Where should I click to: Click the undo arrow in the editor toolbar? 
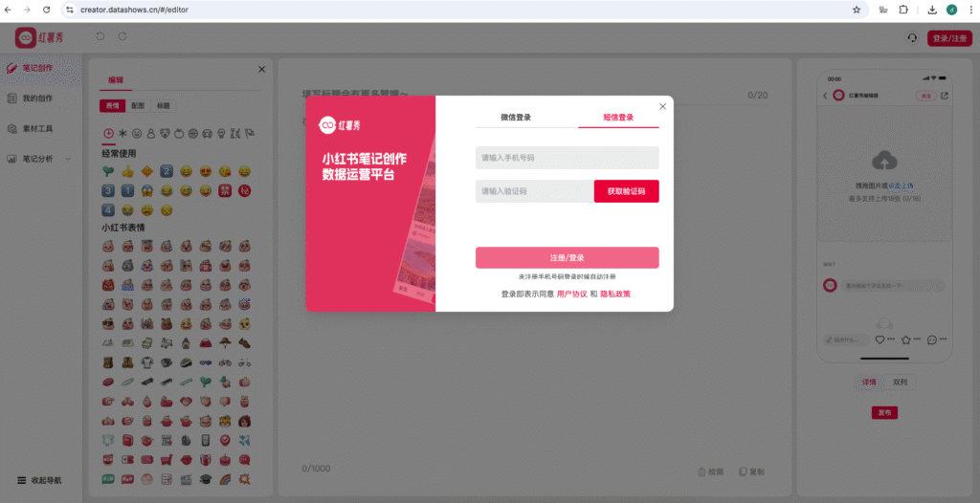click(100, 37)
